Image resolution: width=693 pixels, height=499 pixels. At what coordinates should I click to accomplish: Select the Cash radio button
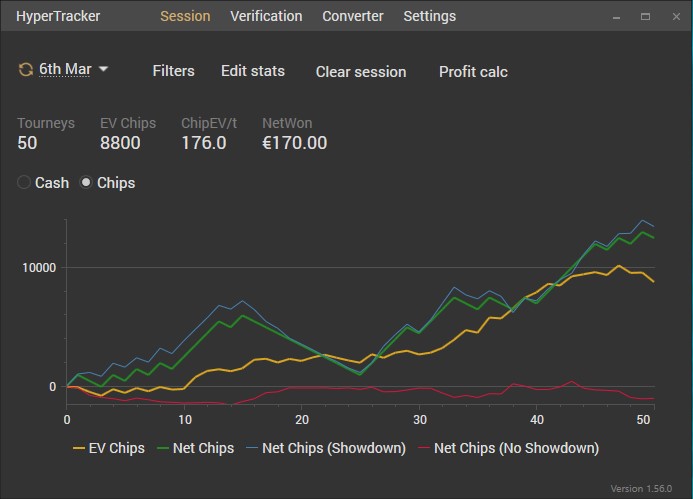(25, 183)
